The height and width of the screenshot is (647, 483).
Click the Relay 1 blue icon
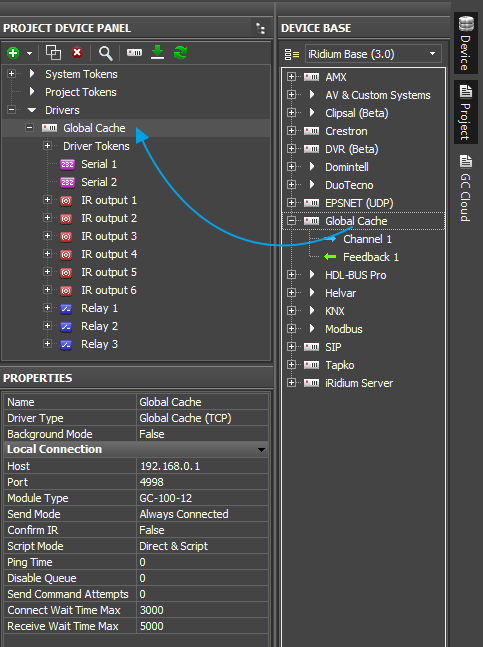[x=66, y=309]
